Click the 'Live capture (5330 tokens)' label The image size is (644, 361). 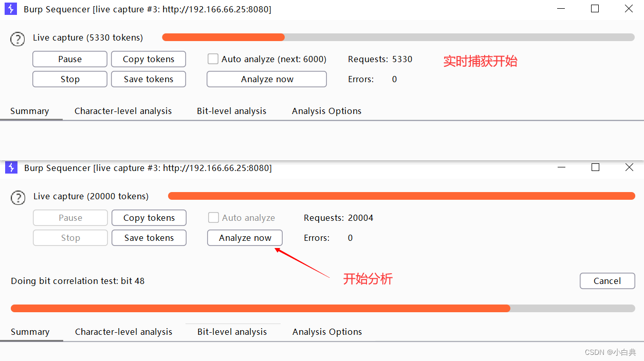pyautogui.click(x=88, y=37)
